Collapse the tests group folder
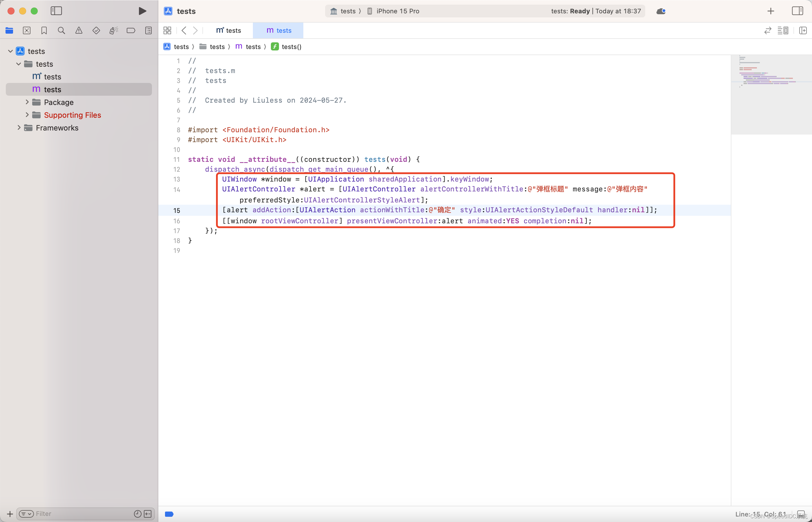The height and width of the screenshot is (522, 812). 19,64
